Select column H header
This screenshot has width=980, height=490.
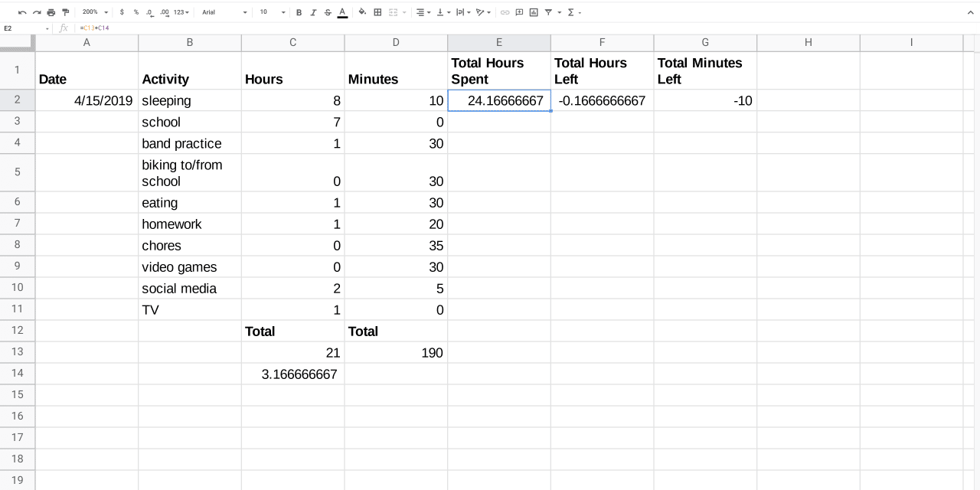(808, 43)
